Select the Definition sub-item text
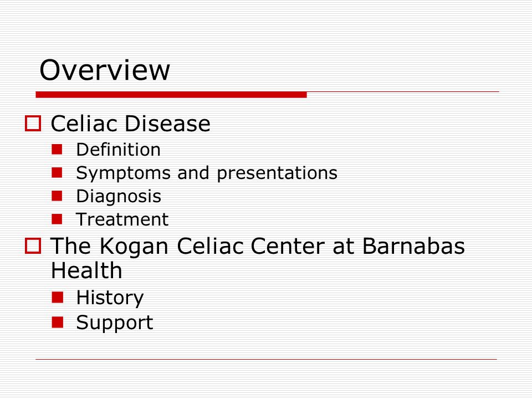 [118, 150]
